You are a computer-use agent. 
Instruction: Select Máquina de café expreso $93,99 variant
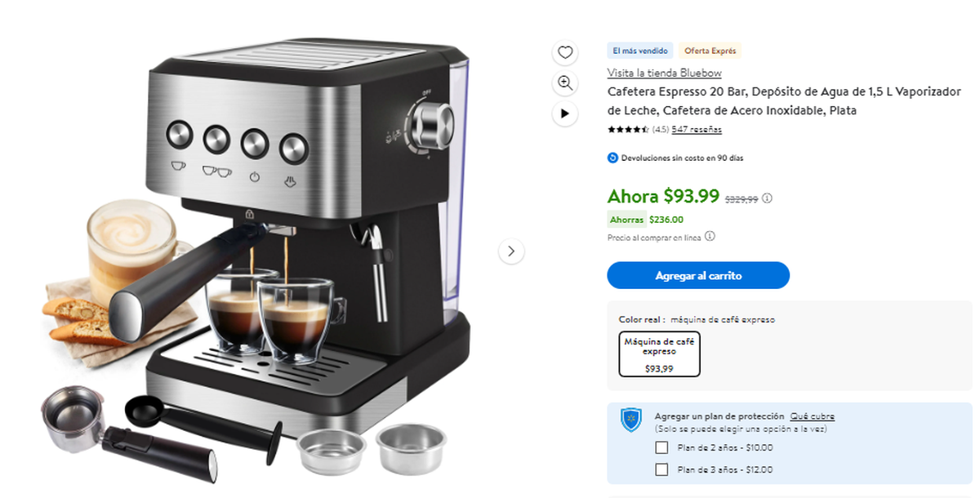659,353
